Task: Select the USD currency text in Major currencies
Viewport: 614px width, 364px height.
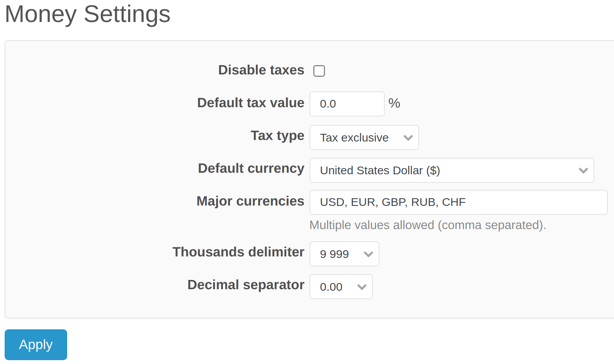Action: pyautogui.click(x=330, y=202)
